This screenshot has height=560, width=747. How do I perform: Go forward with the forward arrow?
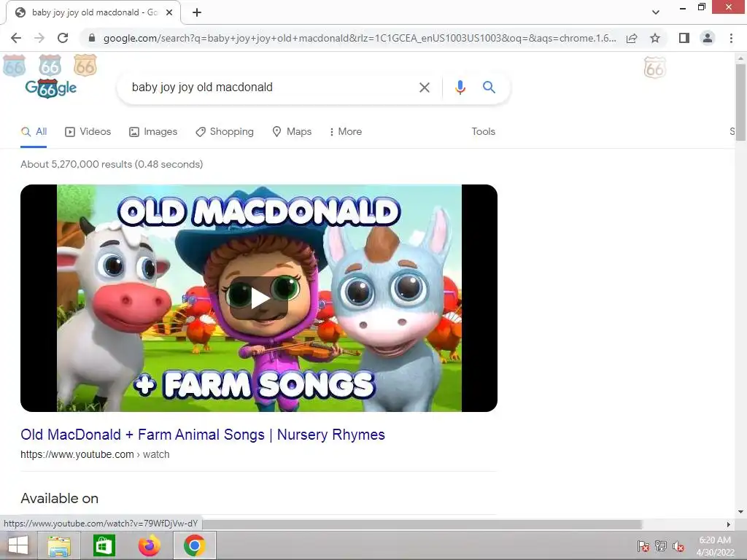[39, 38]
